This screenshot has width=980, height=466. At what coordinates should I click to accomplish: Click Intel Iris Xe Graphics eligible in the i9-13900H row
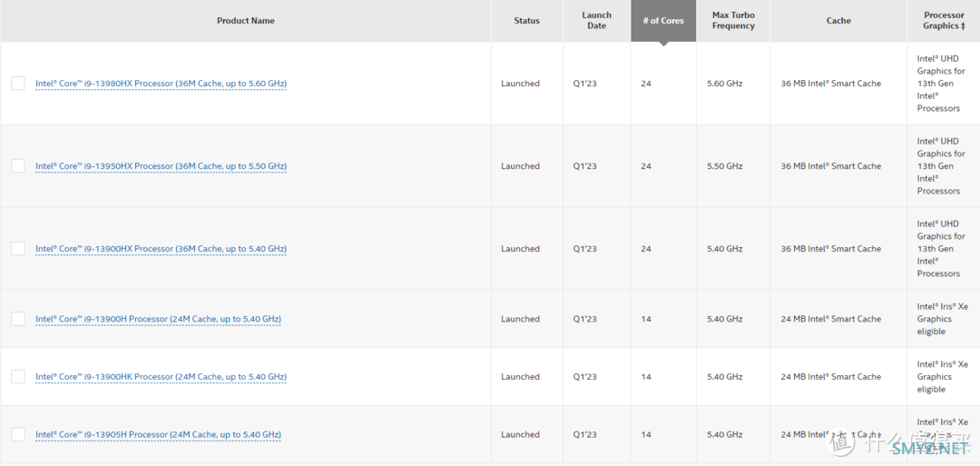coord(943,319)
